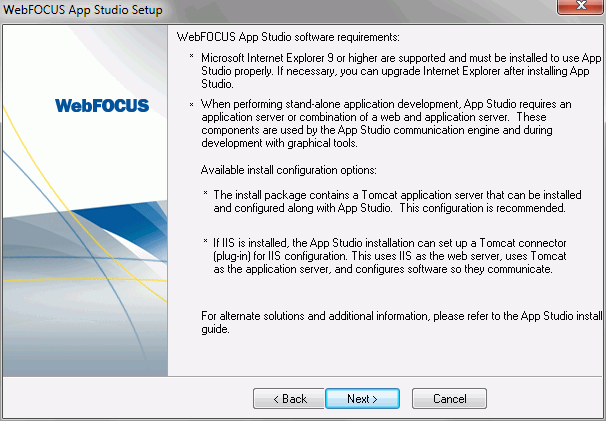Click the 'WebFOCUS App Studio software requirements:' heading
The width and height of the screenshot is (606, 421).
288,37
